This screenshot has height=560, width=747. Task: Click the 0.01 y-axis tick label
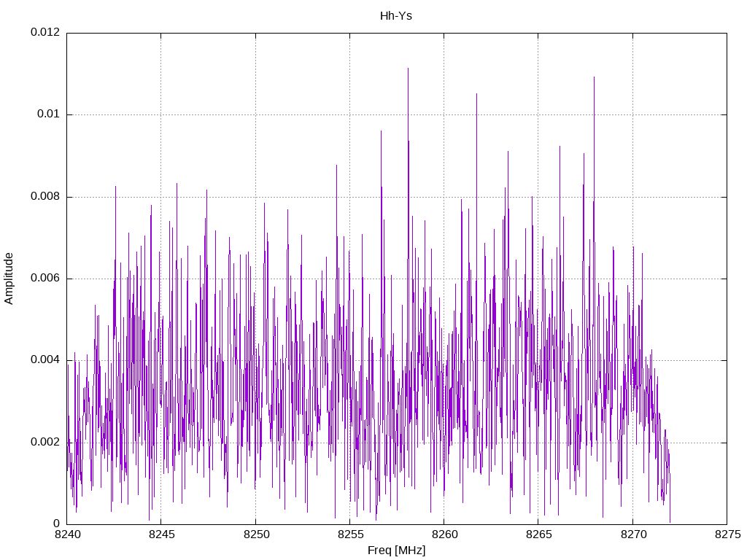click(x=49, y=114)
